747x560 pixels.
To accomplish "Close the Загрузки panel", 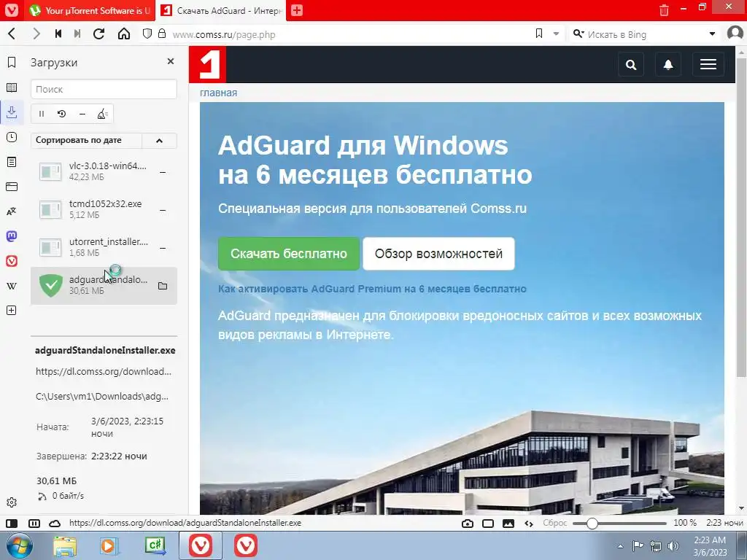I will coord(171,61).
